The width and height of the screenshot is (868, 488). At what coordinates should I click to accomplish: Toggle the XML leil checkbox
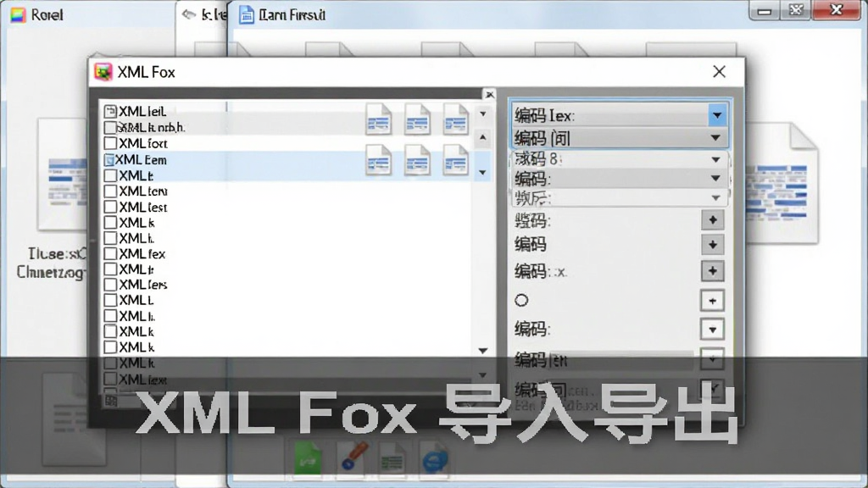point(110,111)
